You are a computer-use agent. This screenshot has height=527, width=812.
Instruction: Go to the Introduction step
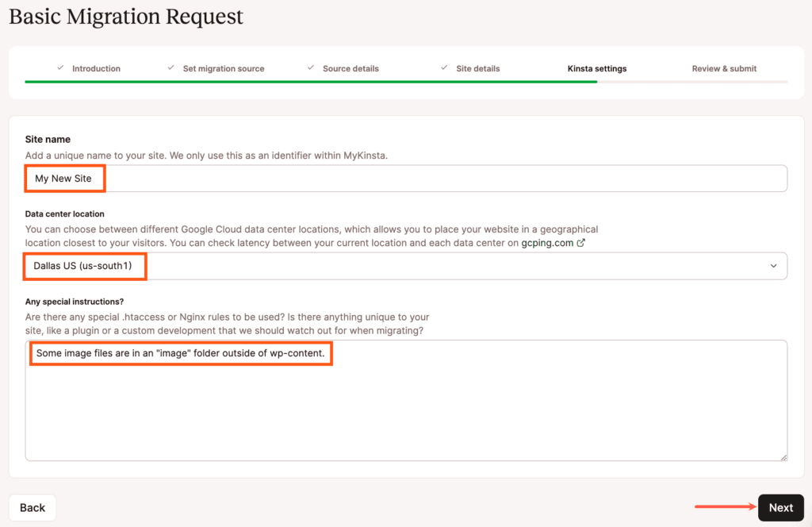[x=96, y=68]
